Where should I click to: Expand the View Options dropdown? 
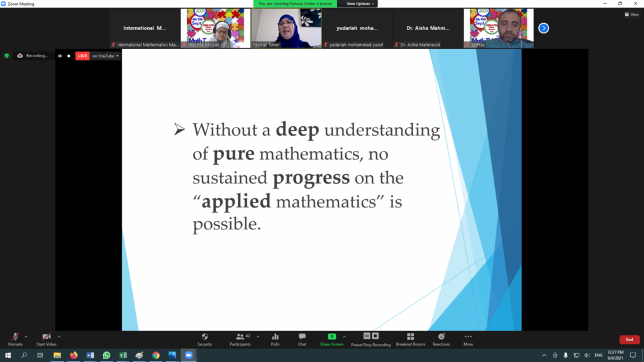tap(360, 4)
